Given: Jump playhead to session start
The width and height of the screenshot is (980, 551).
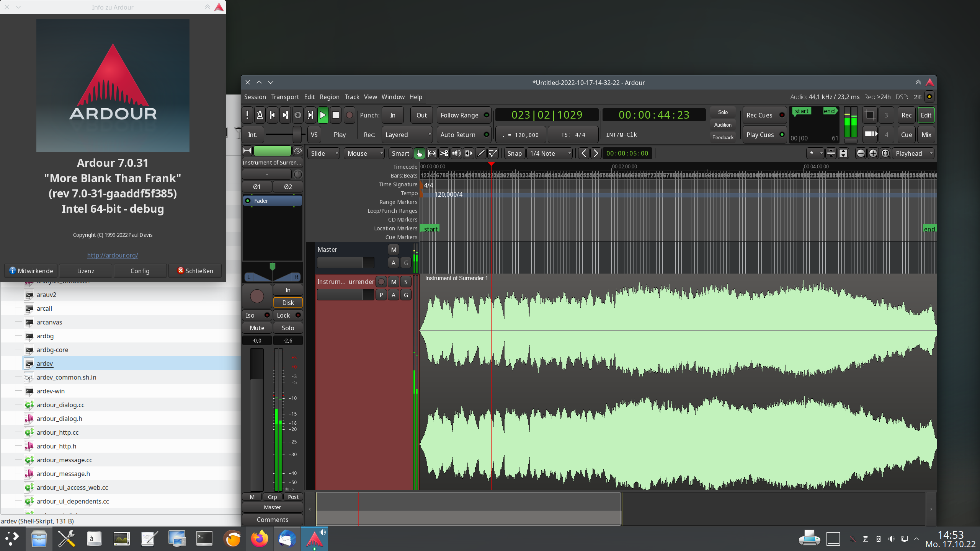Looking at the screenshot, I should (272, 115).
